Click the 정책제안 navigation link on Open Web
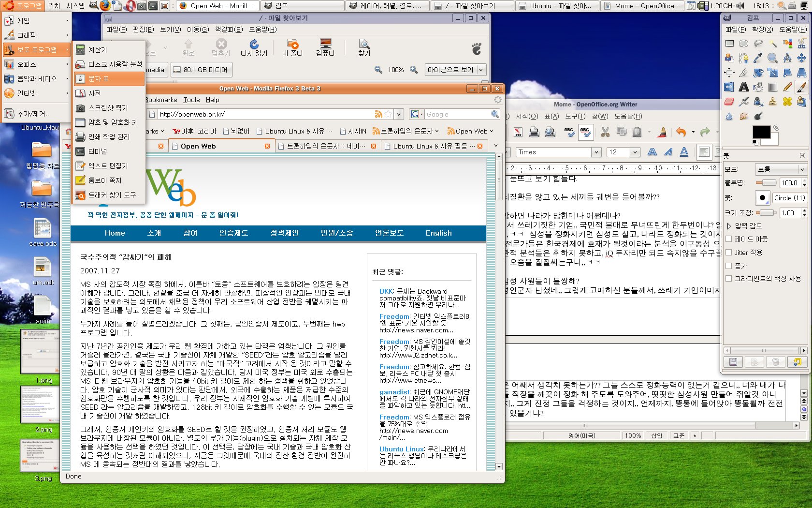Image resolution: width=812 pixels, height=508 pixels. [285, 233]
